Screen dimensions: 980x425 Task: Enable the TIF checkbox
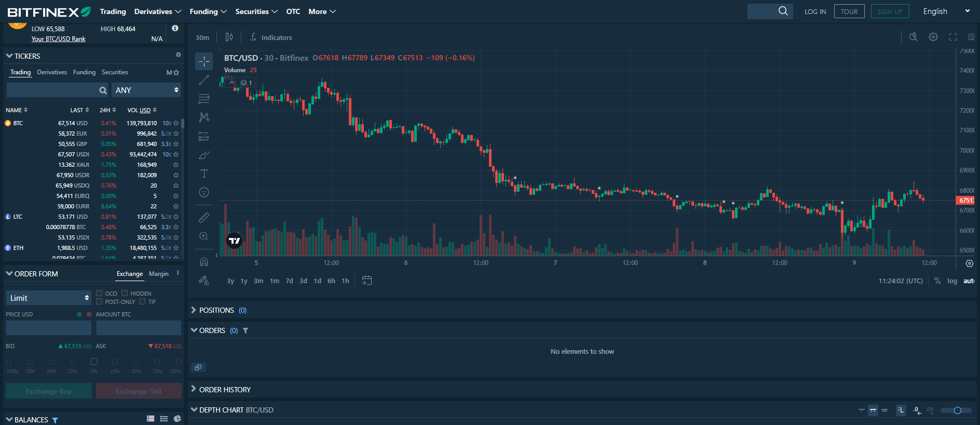pyautogui.click(x=142, y=301)
